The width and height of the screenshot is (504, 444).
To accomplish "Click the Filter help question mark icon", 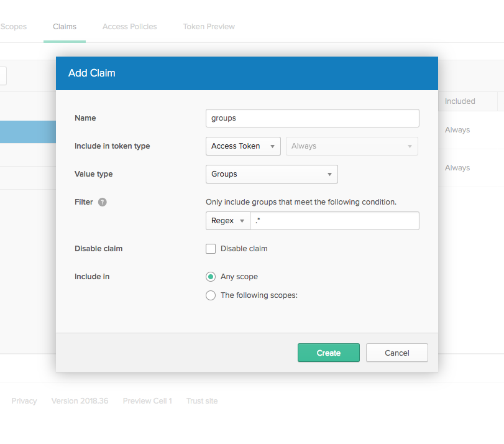I will click(x=103, y=202).
